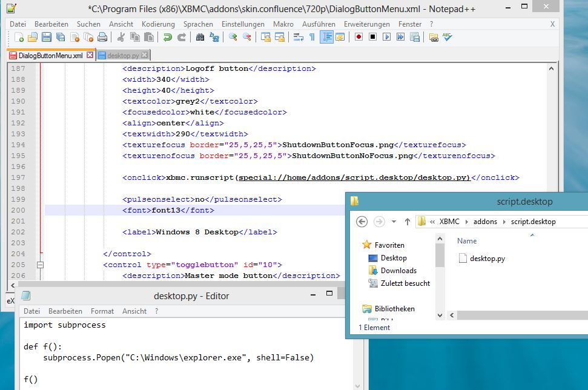This screenshot has width=588, height=390.
Task: Click the Print toolbar icon
Action: tap(102, 37)
